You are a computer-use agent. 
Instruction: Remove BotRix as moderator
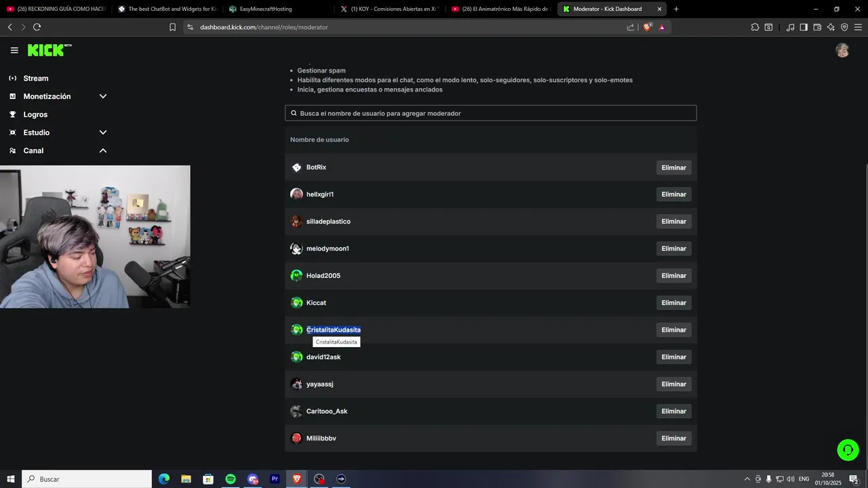(x=673, y=167)
